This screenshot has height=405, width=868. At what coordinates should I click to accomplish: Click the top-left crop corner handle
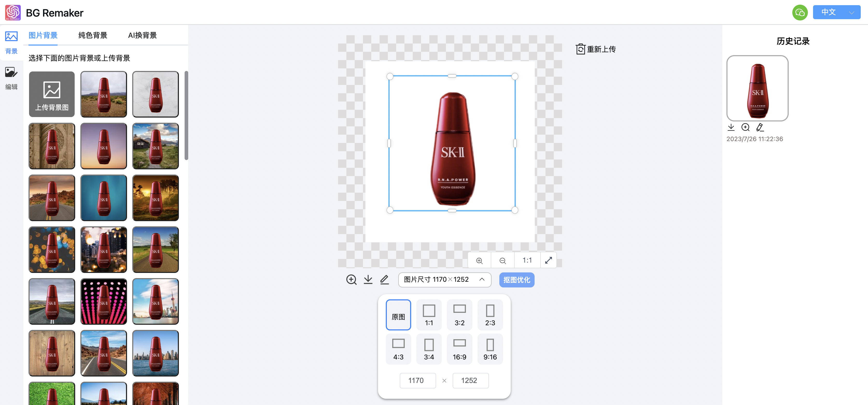pyautogui.click(x=390, y=76)
